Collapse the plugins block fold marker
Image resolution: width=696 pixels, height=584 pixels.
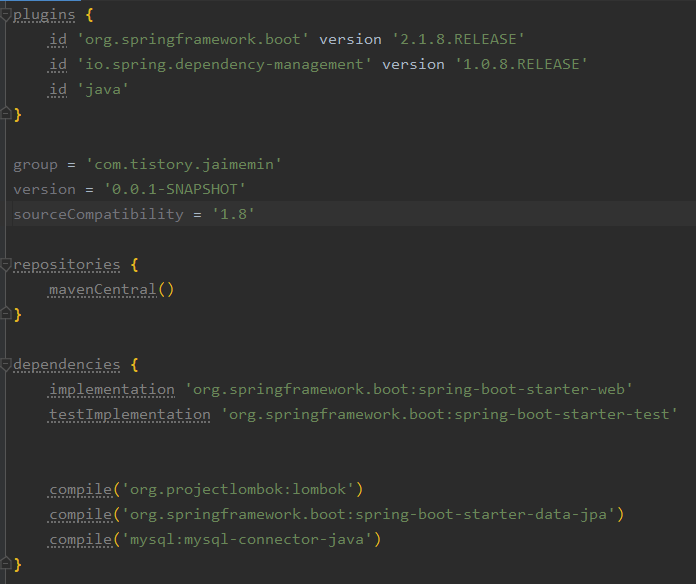tap(5, 15)
